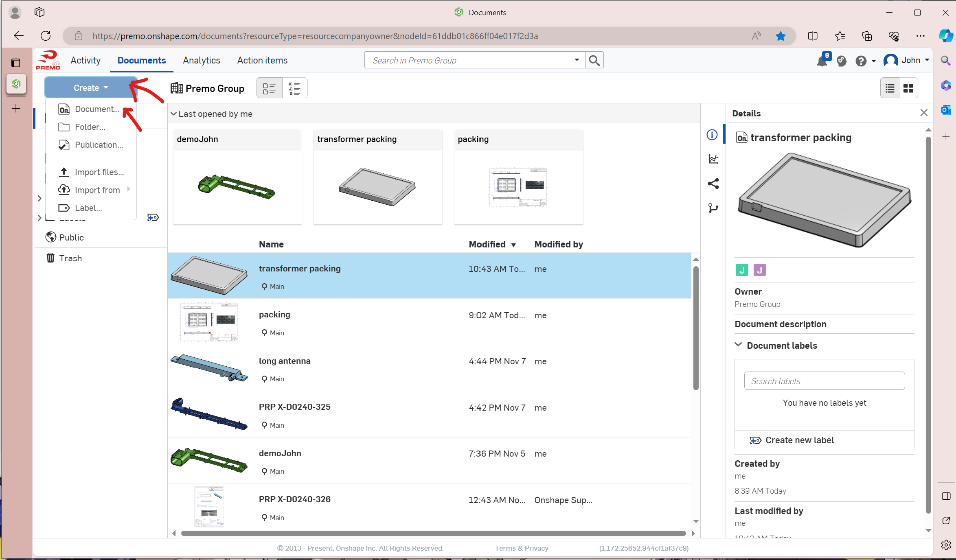This screenshot has width=956, height=560.
Task: Open the Terms & Privacy link
Action: (522, 548)
